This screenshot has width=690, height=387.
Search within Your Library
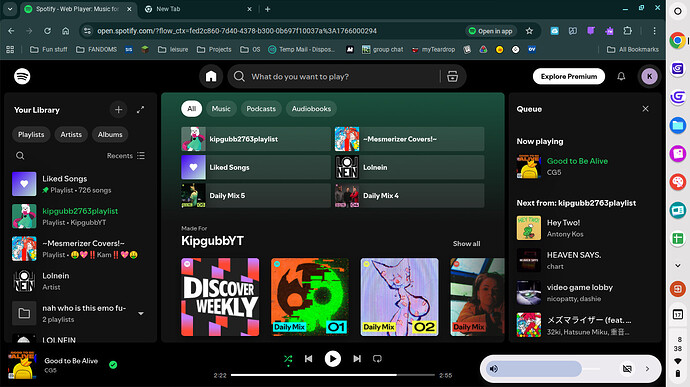tap(20, 155)
